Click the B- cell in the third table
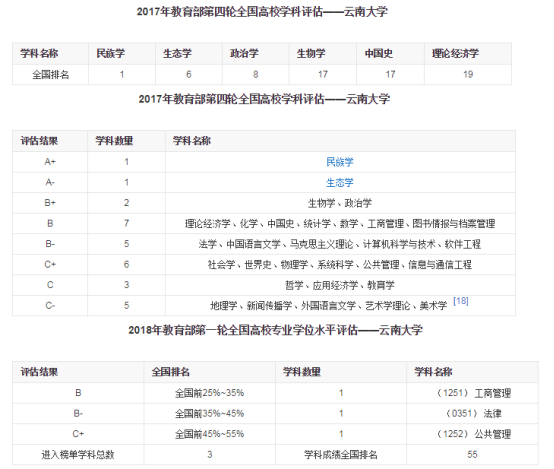The height and width of the screenshot is (469, 554). [x=78, y=414]
